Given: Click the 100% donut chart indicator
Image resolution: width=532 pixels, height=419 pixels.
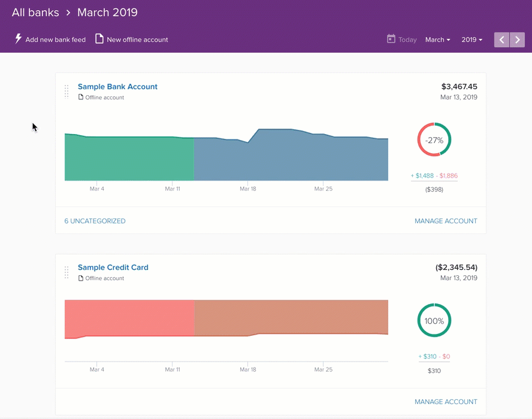Looking at the screenshot, I should click(434, 321).
